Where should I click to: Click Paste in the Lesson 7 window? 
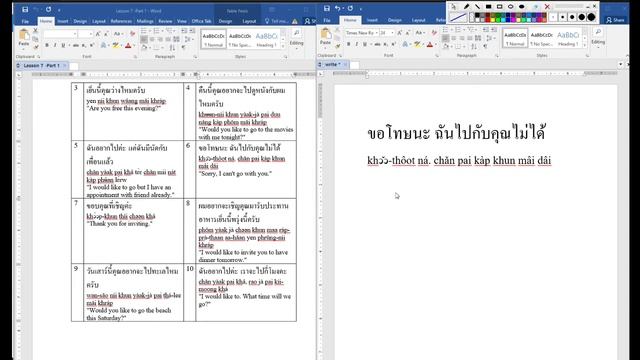point(24,38)
